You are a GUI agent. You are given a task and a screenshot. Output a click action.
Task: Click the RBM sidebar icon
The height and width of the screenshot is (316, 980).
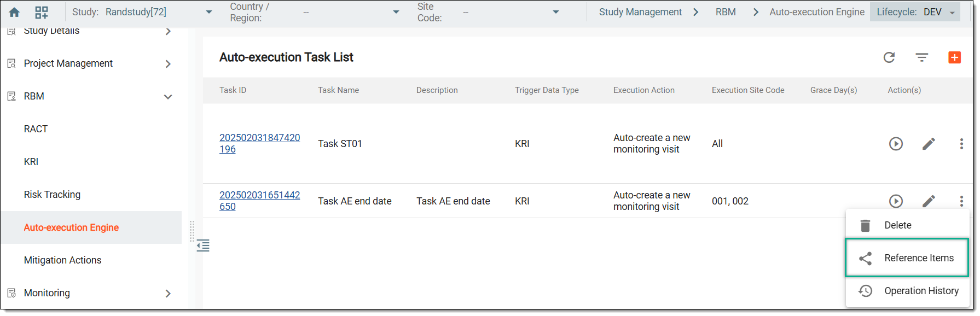(11, 96)
